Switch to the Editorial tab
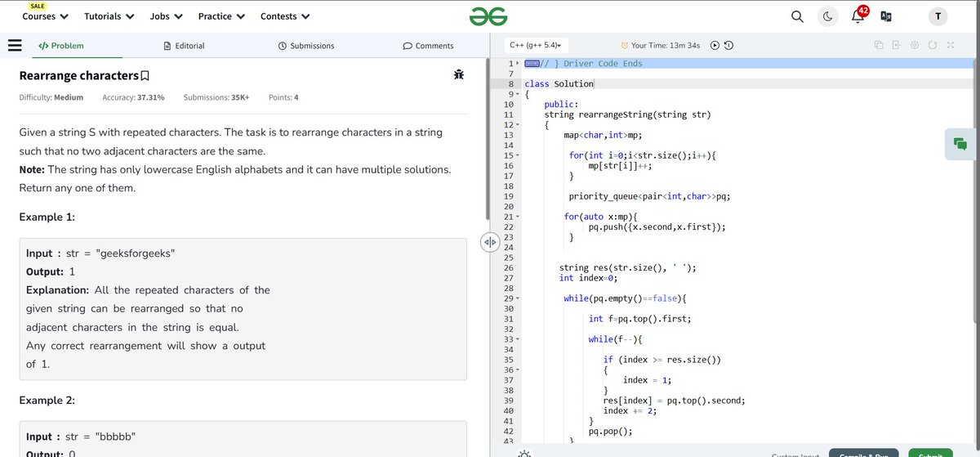 (x=184, y=46)
